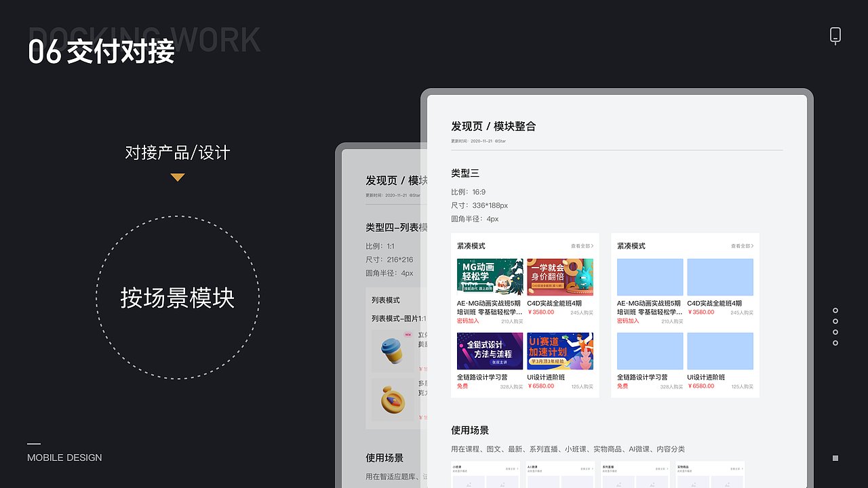This screenshot has width=868, height=488.
Task: Click blue placeholder above UI设计进阶班 in right card
Action: point(720,350)
